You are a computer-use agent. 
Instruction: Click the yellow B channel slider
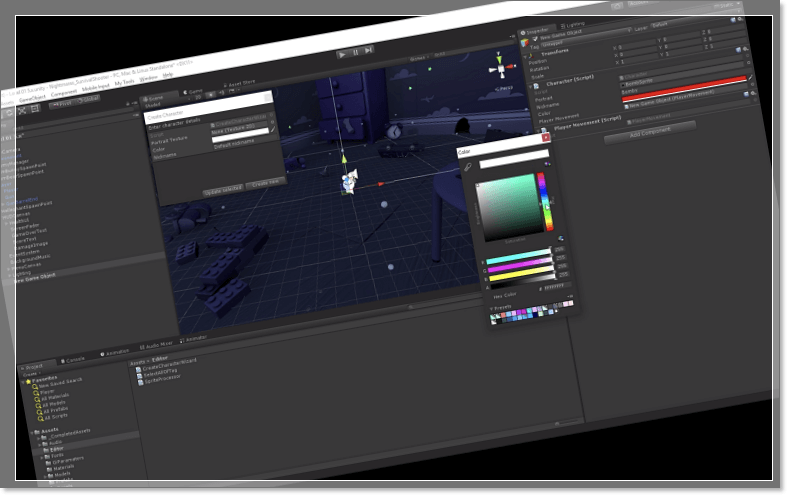click(x=523, y=274)
